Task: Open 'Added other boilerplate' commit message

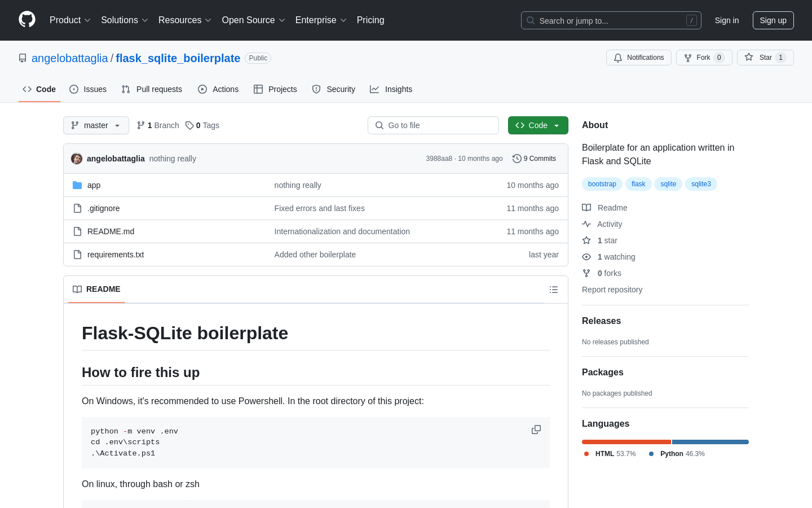Action: pyautogui.click(x=315, y=255)
